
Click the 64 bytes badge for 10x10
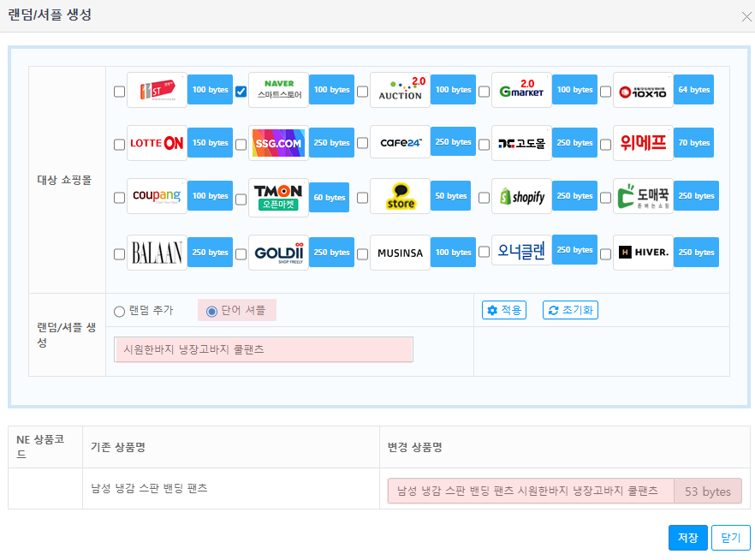click(x=694, y=90)
